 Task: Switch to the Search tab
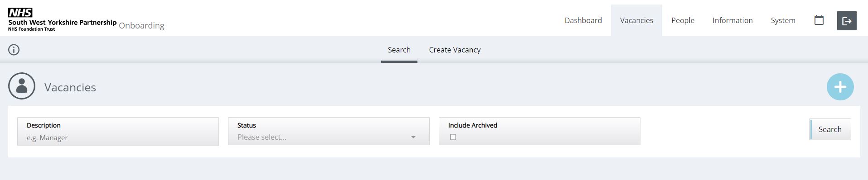click(399, 50)
